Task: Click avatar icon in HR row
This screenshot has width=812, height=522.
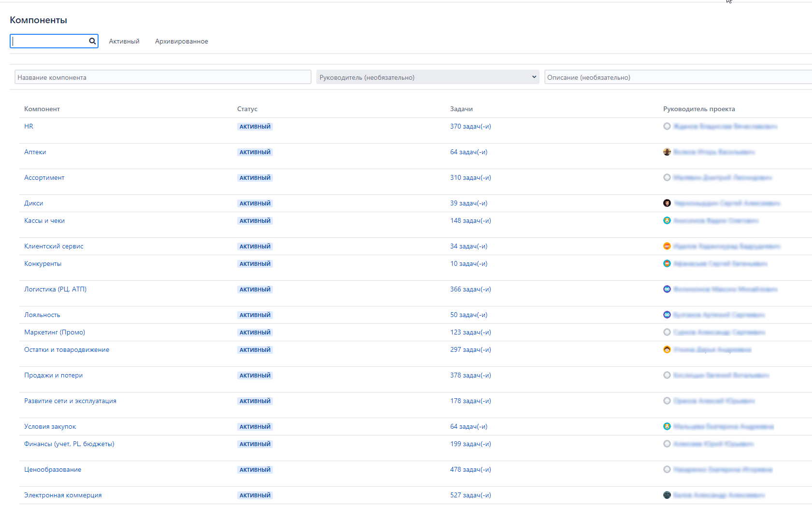Action: (x=667, y=126)
